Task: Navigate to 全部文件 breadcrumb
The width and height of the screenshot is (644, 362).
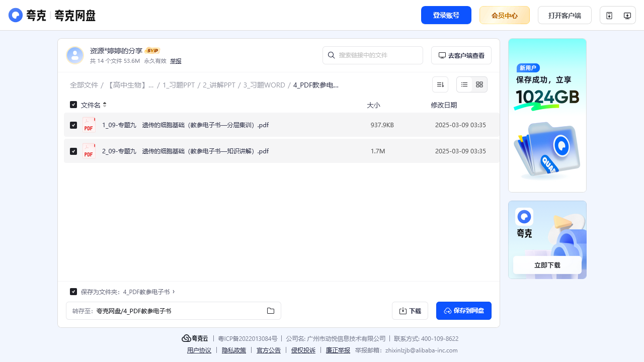Action: coord(84,85)
